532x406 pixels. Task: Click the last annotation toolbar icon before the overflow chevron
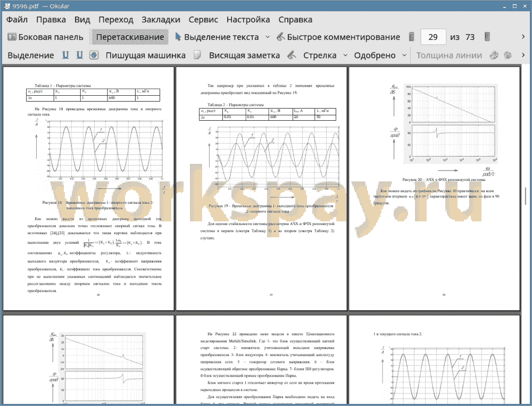tap(508, 55)
